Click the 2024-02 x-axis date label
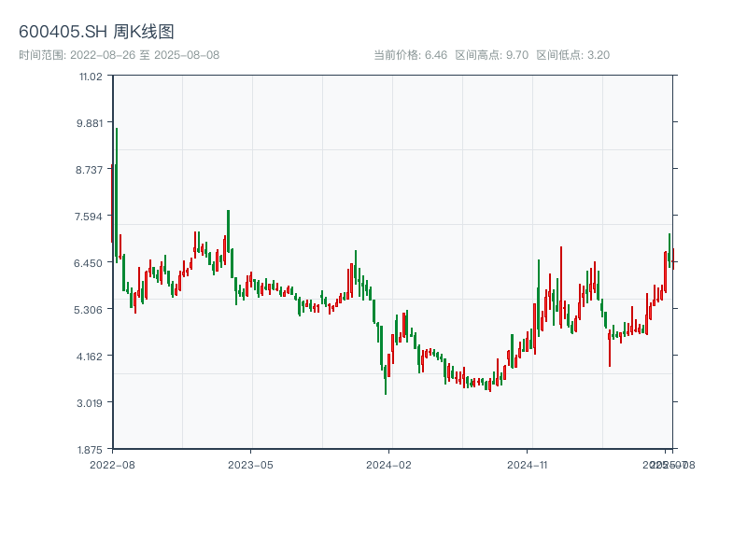Viewport: 747px width, 560px height. click(389, 464)
